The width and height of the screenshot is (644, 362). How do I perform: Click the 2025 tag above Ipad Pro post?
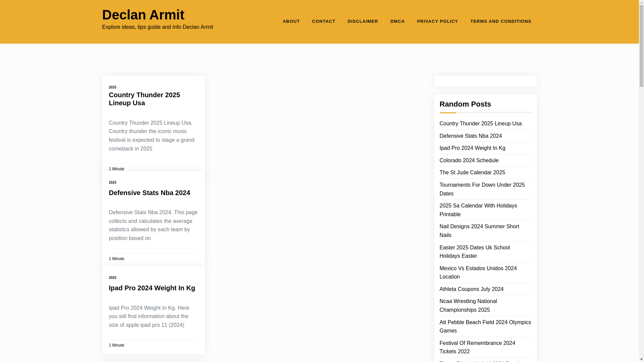click(112, 278)
